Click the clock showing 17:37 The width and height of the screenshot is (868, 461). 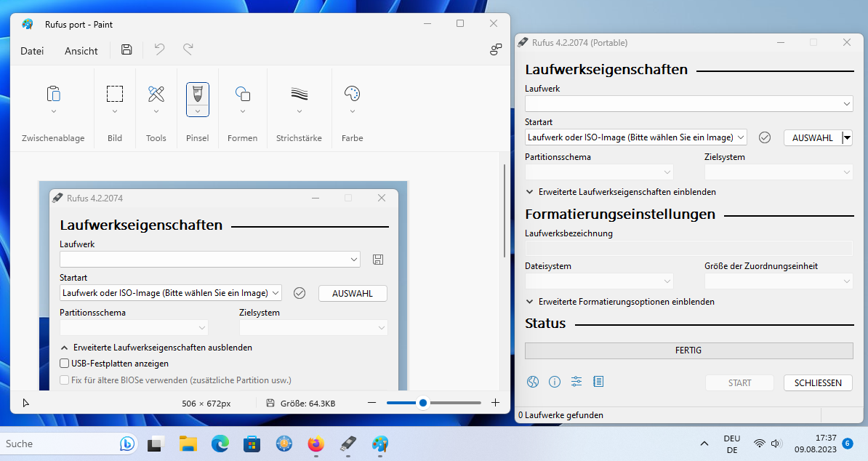coord(816,444)
